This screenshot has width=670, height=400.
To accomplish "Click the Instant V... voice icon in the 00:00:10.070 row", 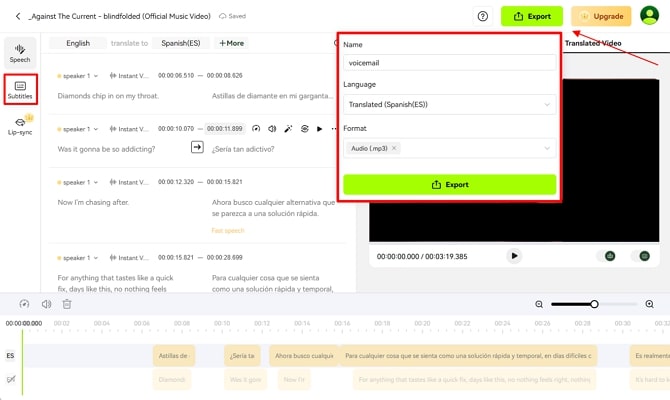I will pos(113,129).
